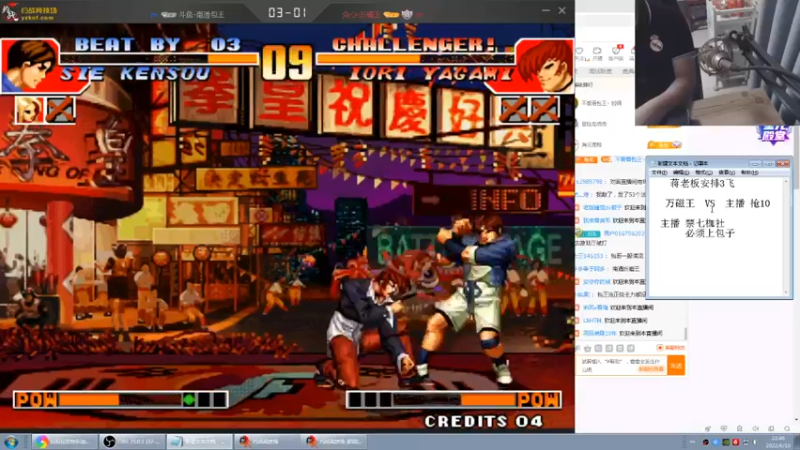The width and height of the screenshot is (800, 450).
Task: Click player name 斗鱼-南道包王 in title bar
Action: pyautogui.click(x=201, y=15)
